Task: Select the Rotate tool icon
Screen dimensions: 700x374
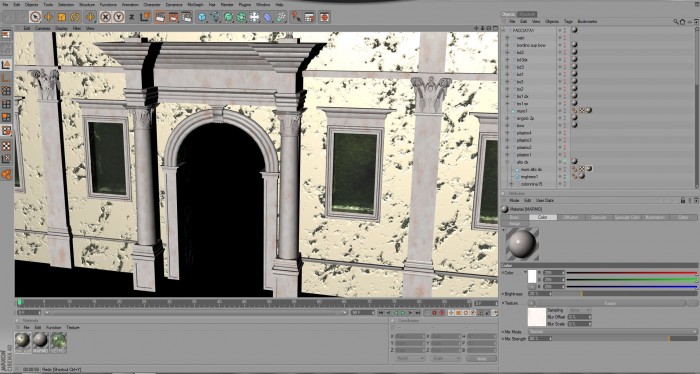Action: pyautogui.click(x=75, y=17)
